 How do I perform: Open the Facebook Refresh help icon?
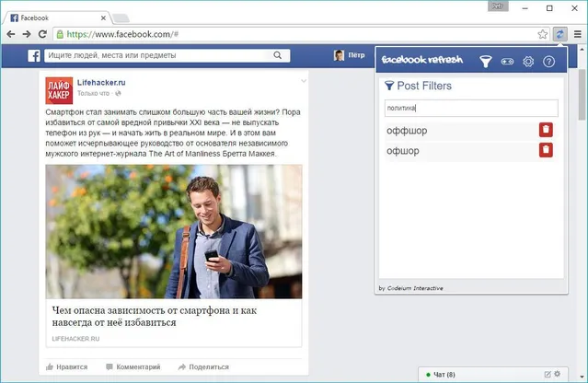click(549, 62)
